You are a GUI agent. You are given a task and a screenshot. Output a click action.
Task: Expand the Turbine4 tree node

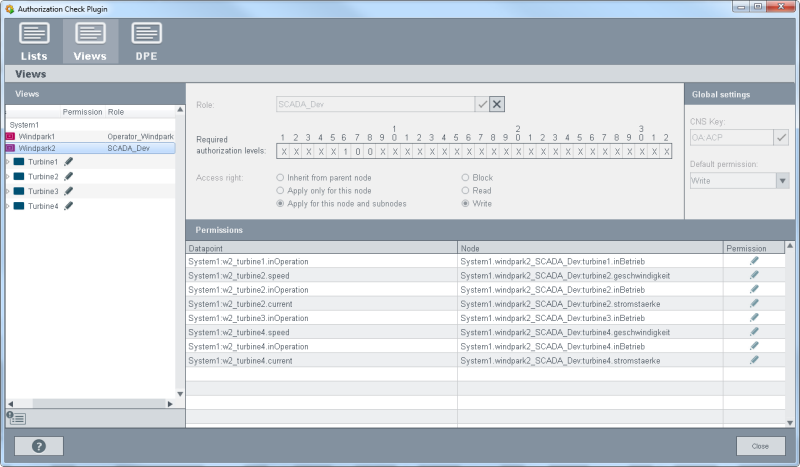click(8, 206)
